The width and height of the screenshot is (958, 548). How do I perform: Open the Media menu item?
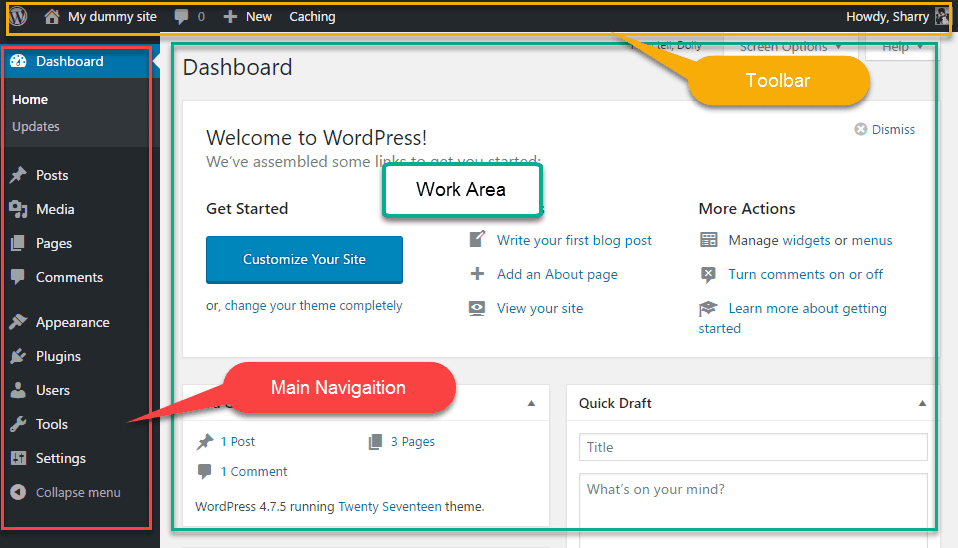point(55,210)
